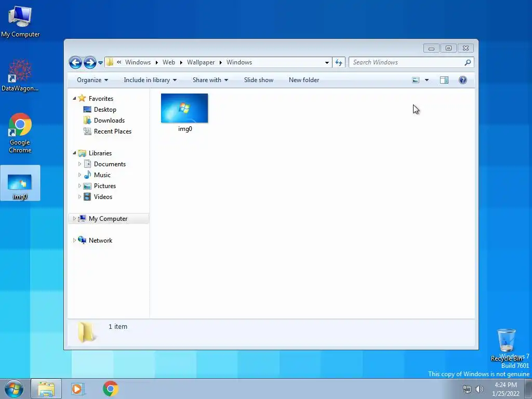Toggle the preview pane
The image size is (532, 399).
(x=444, y=80)
